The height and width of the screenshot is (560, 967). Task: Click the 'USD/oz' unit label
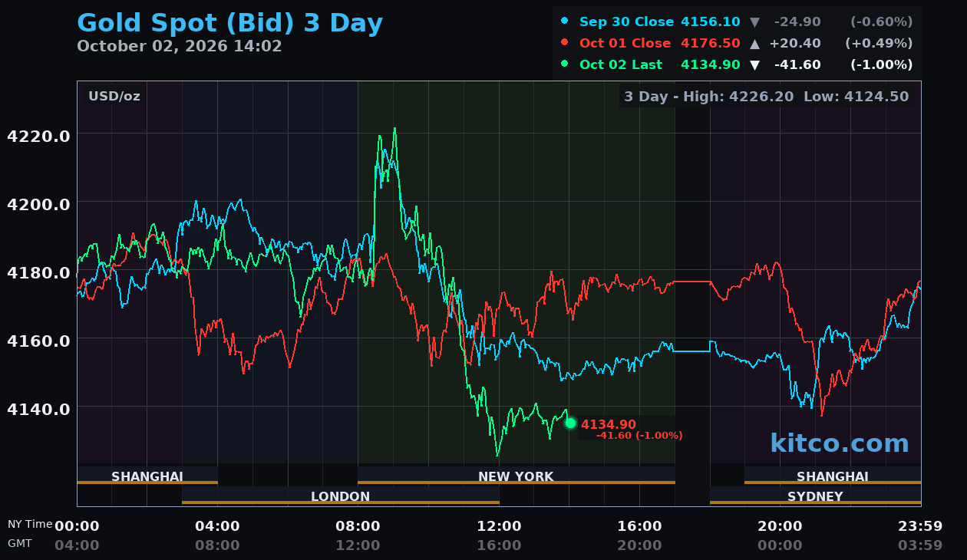pyautogui.click(x=114, y=96)
